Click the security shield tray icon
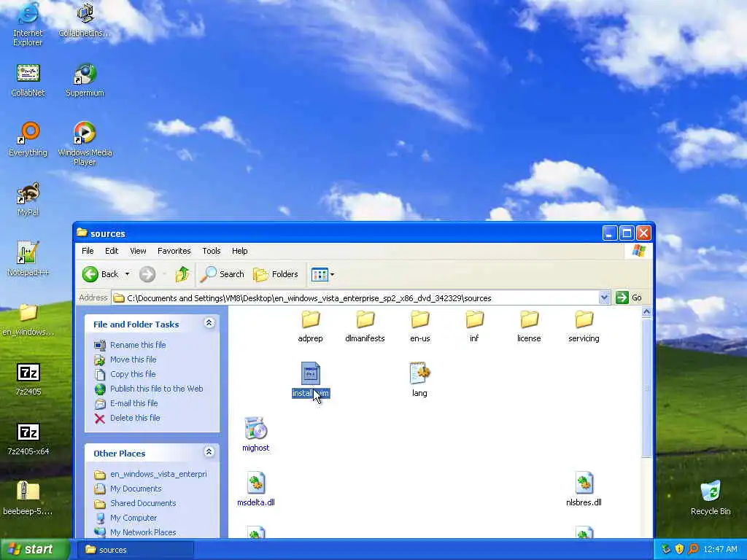747x560 pixels. click(679, 550)
